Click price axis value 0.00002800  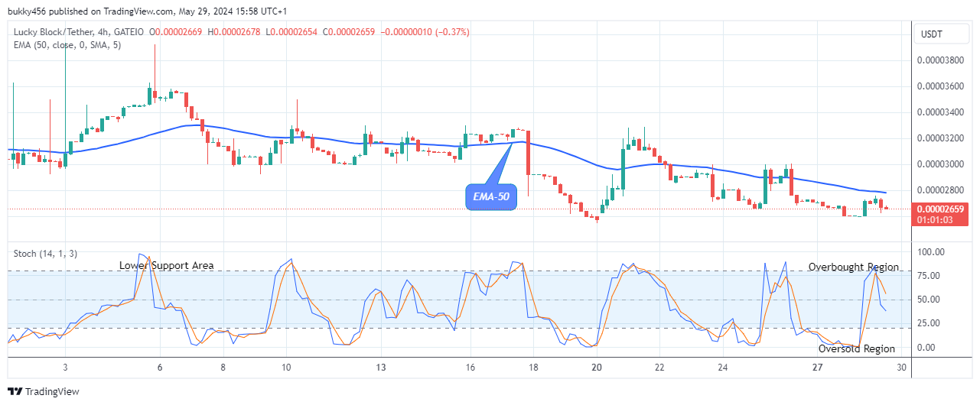point(942,190)
